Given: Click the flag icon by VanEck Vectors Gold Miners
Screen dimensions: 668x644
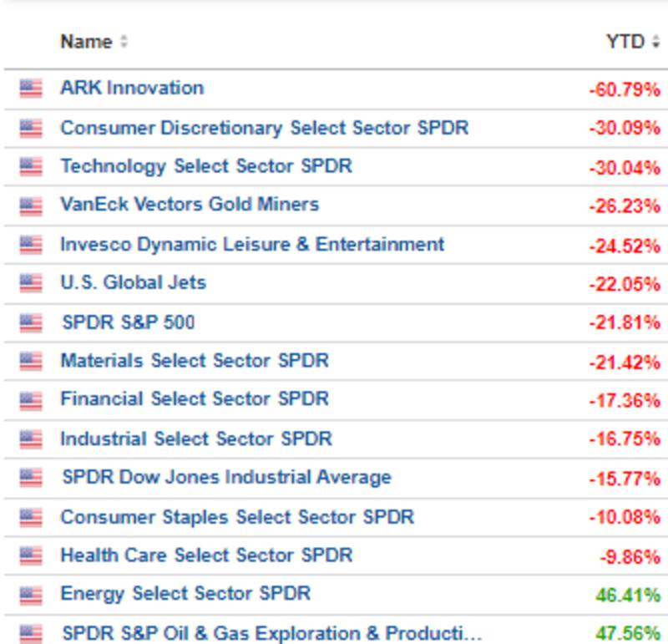Looking at the screenshot, I should [31, 205].
